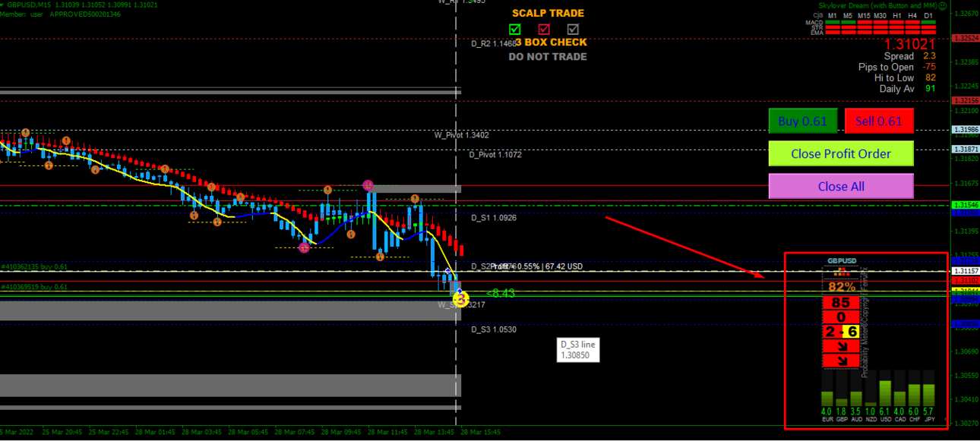Click the D_S3 1.0530 label

494,329
